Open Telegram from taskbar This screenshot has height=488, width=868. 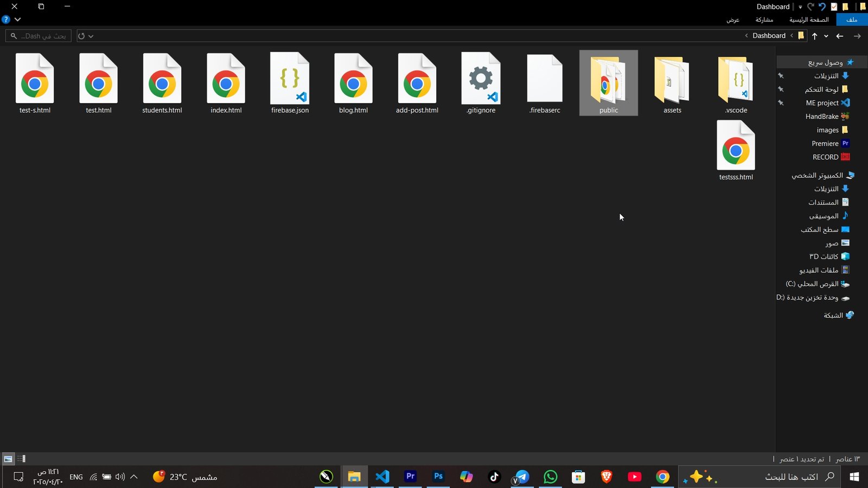[x=522, y=477]
